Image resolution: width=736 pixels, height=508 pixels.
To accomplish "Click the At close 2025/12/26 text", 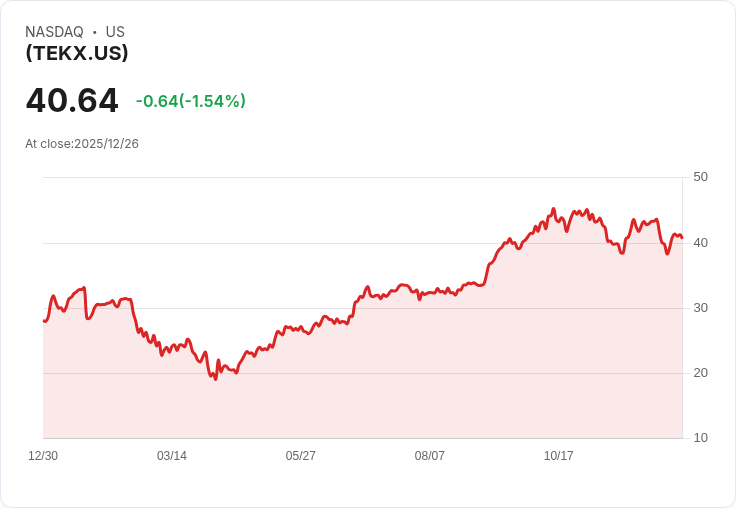I will tap(82, 144).
